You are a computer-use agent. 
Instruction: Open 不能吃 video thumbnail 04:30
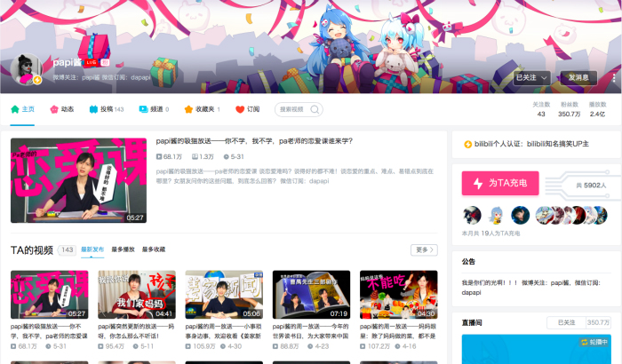[399, 295]
